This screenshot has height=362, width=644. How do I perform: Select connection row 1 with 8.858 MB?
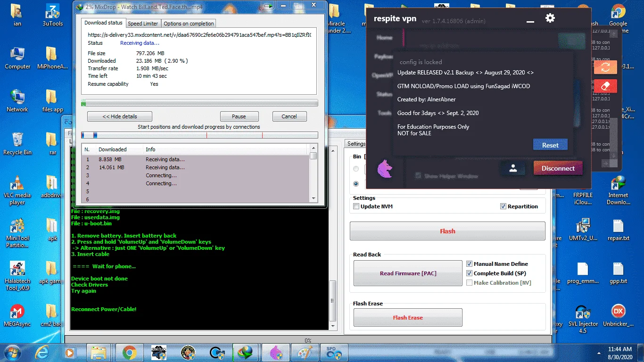click(x=195, y=159)
